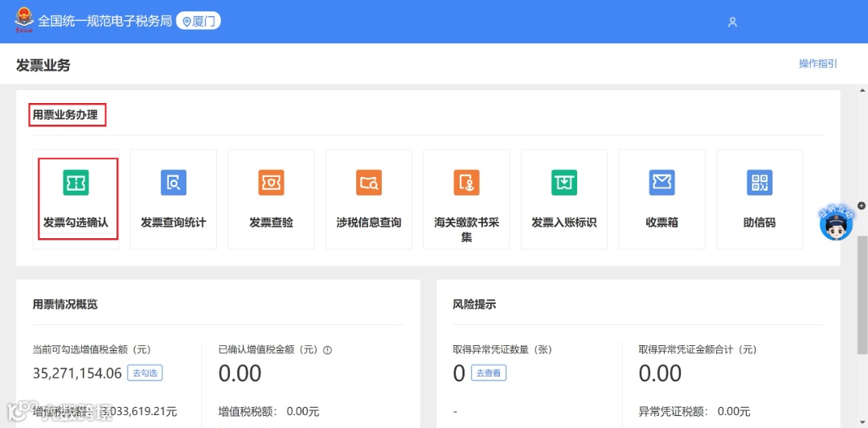Click the user profile icon in header
Screen dimensions: 868x428
pos(732,23)
